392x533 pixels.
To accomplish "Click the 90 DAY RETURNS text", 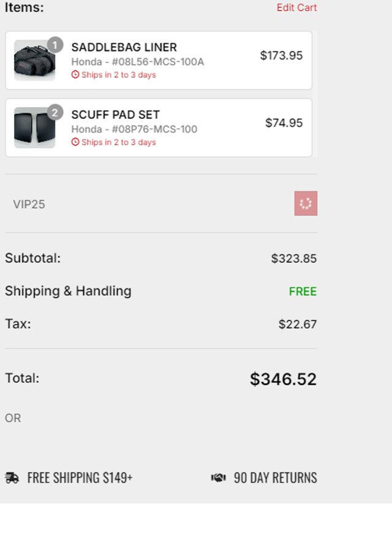I will (x=275, y=478).
